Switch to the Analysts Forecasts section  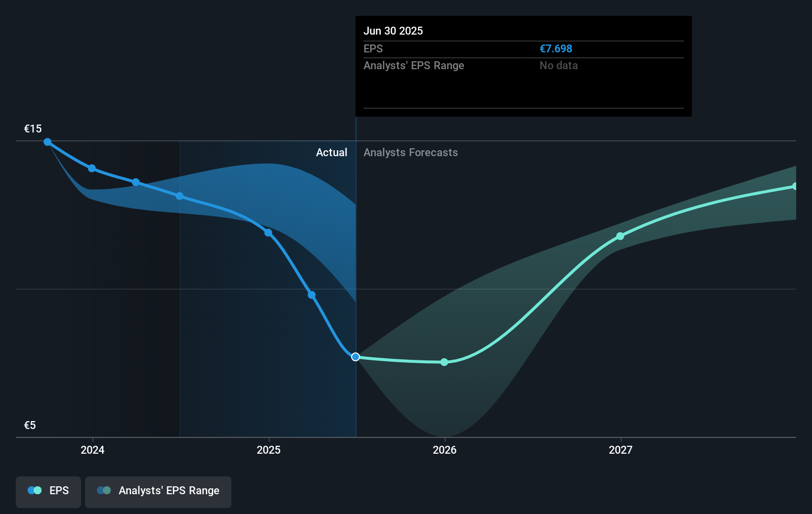(410, 152)
